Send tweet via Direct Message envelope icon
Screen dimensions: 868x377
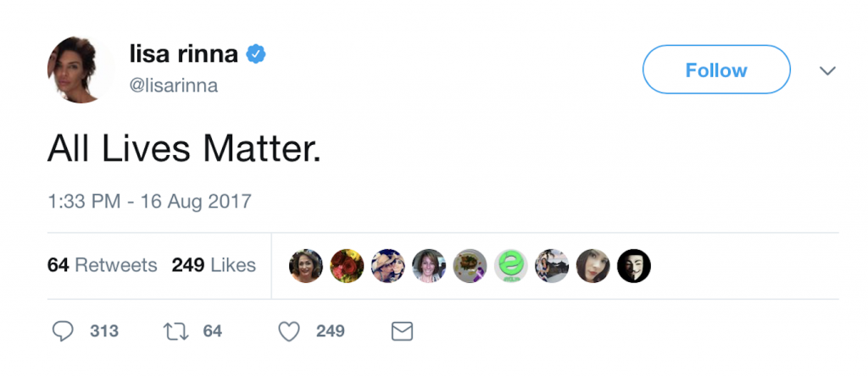coord(402,331)
